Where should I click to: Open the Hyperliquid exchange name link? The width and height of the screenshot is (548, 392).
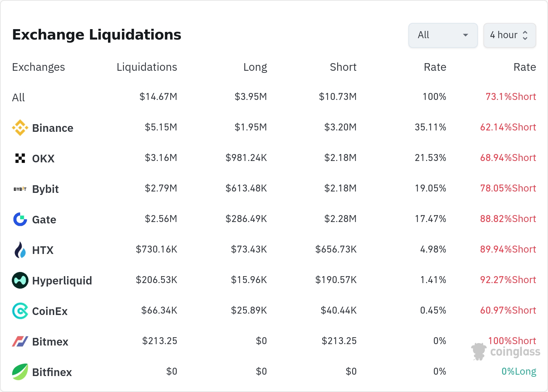(x=62, y=281)
